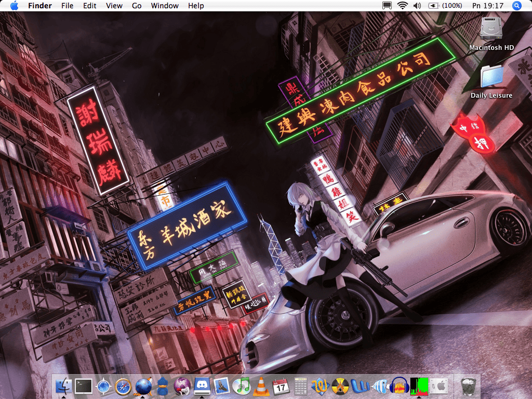Open the Apple menu
Image resolution: width=532 pixels, height=399 pixels.
point(14,6)
